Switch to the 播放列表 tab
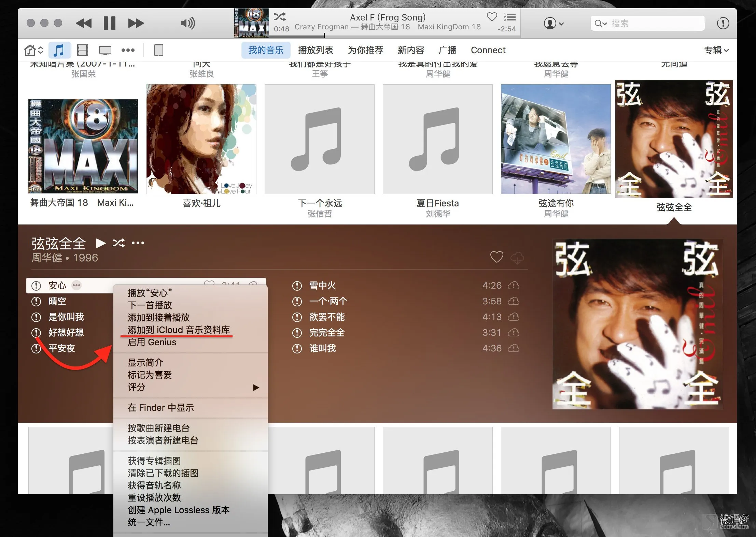This screenshot has height=537, width=756. point(316,50)
